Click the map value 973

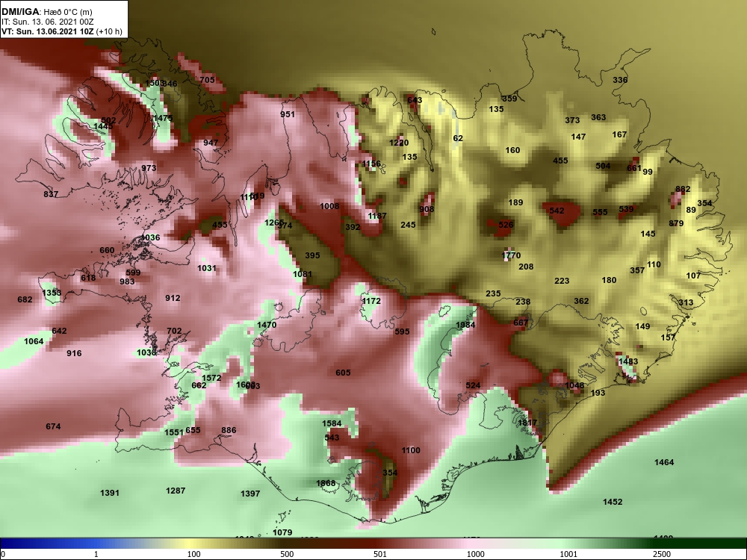(x=149, y=168)
